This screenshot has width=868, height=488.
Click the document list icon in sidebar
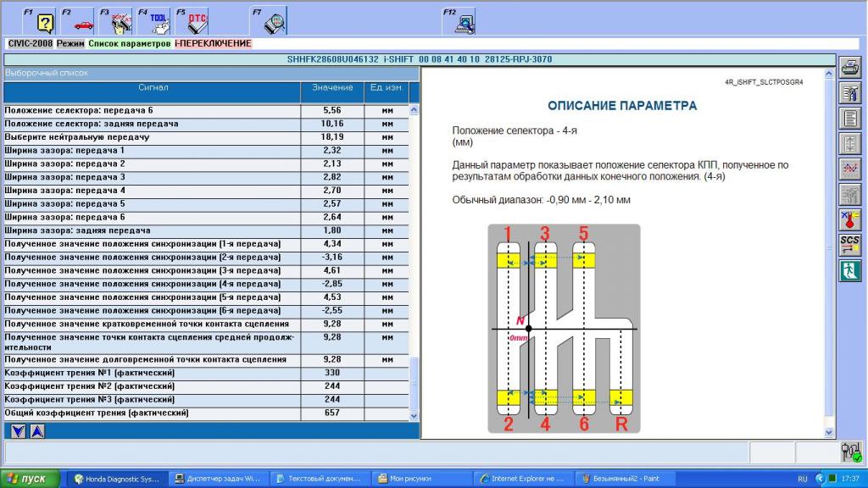pyautogui.click(x=849, y=119)
